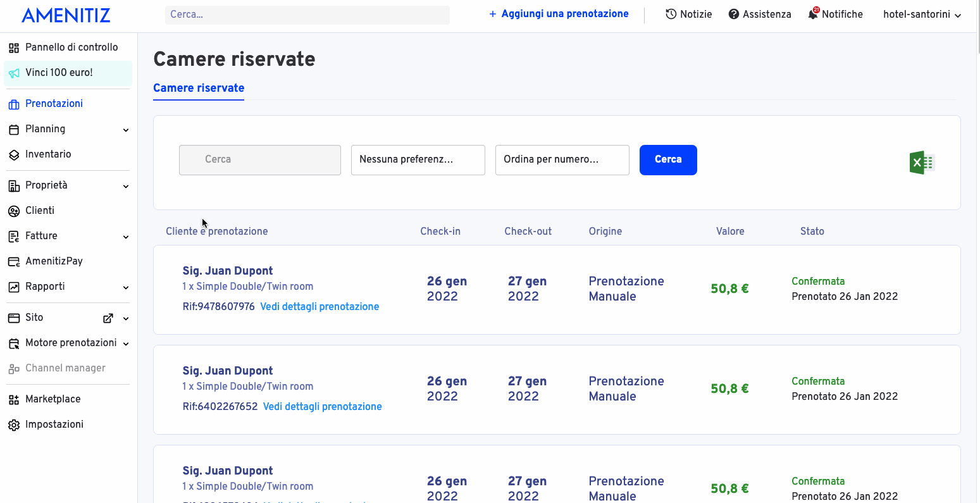Image resolution: width=980 pixels, height=503 pixels.
Task: Click the Vinci 100 euro! promo item
Action: [x=68, y=73]
